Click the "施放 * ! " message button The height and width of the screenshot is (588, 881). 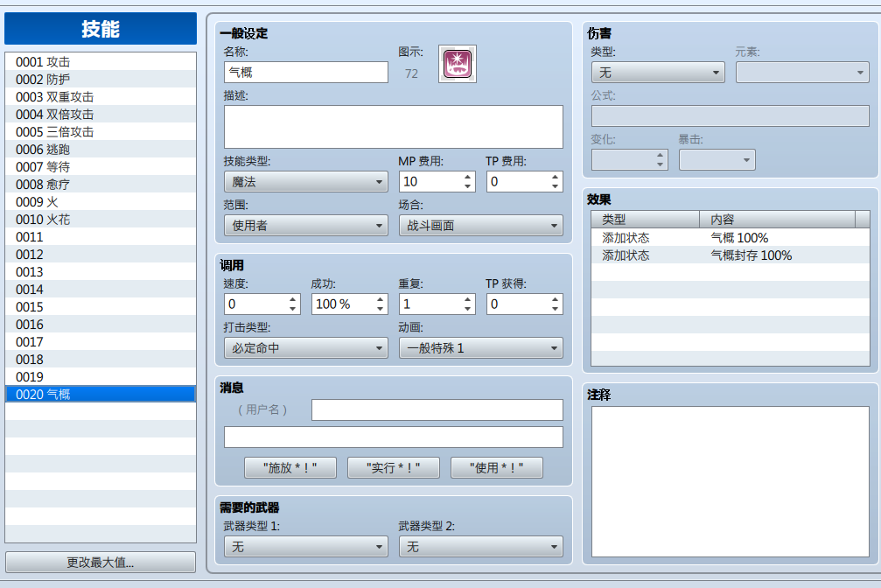click(290, 468)
